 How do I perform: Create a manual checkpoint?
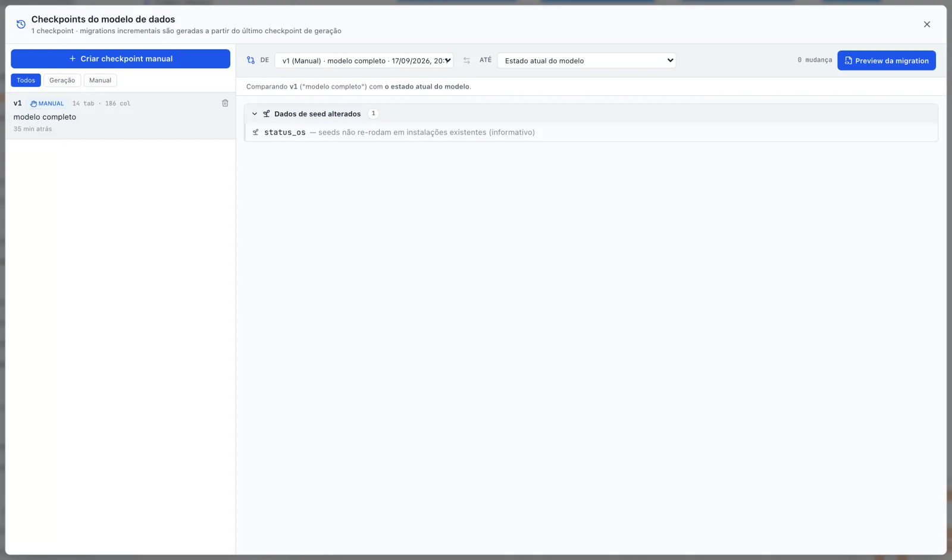[x=120, y=59]
